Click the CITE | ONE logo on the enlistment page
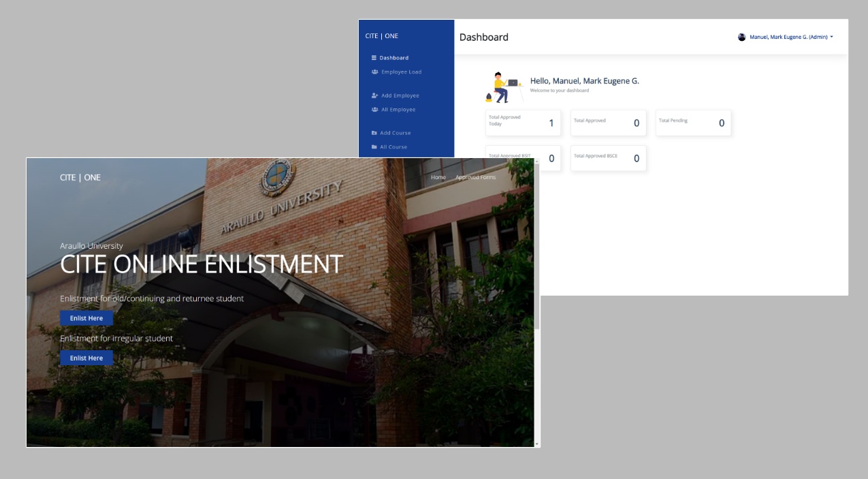The image size is (868, 479). pyautogui.click(x=80, y=178)
